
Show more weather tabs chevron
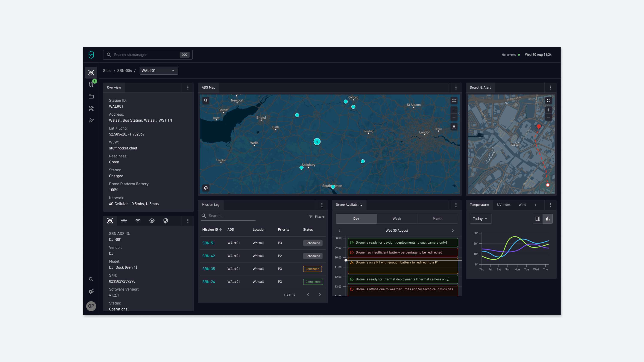[x=536, y=205]
